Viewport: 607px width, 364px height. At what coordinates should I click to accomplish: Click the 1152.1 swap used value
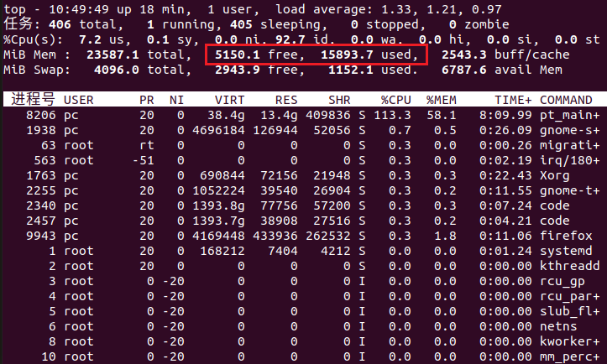(350, 70)
